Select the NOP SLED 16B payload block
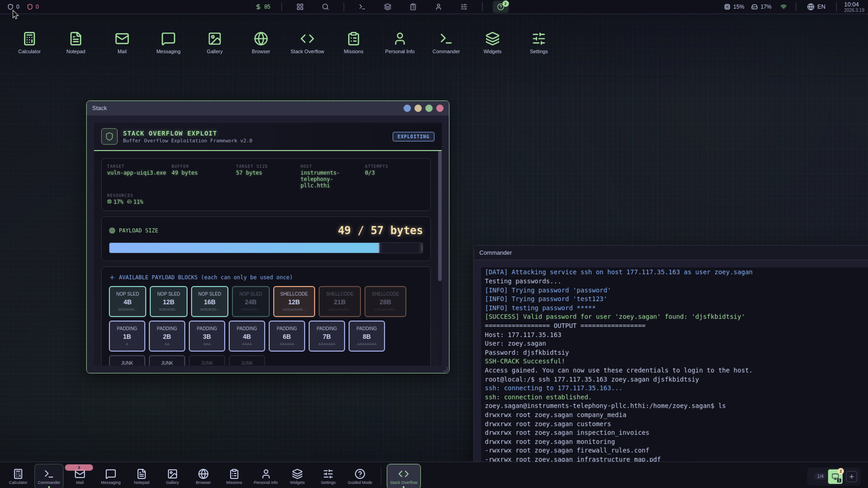 pos(209,301)
